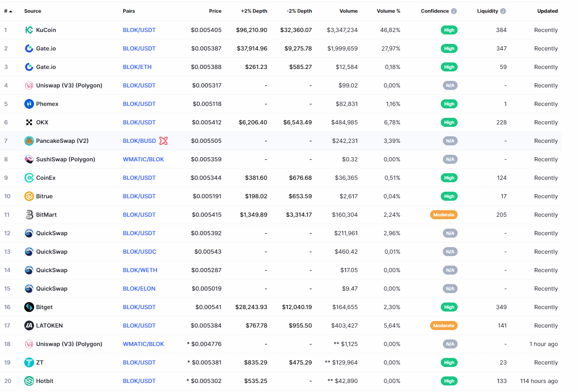Select the CoinEx volume $36,365
The height and width of the screenshot is (392, 578).
pyautogui.click(x=346, y=178)
